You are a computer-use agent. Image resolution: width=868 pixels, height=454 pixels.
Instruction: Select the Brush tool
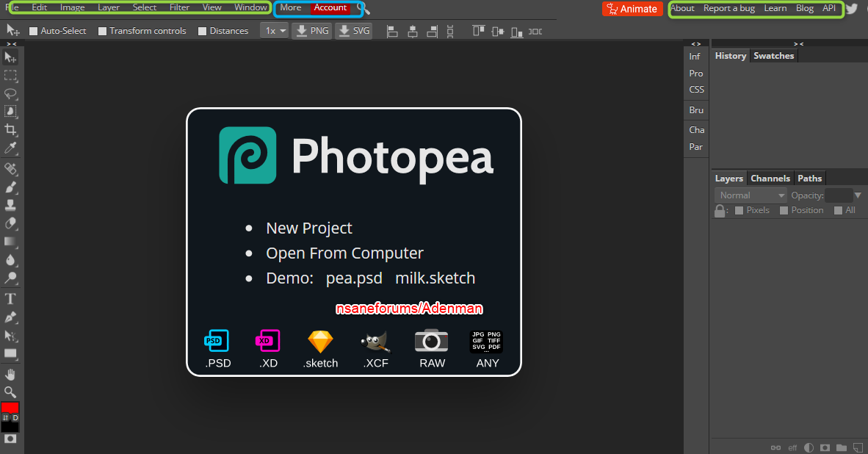click(10, 187)
